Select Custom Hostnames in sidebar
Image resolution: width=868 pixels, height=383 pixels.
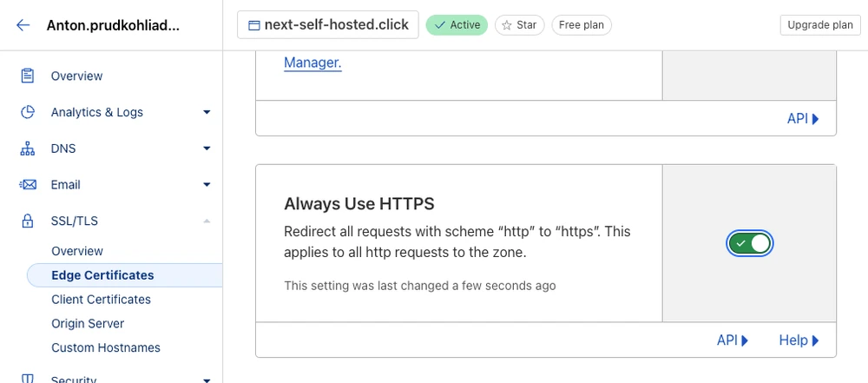pyautogui.click(x=106, y=348)
